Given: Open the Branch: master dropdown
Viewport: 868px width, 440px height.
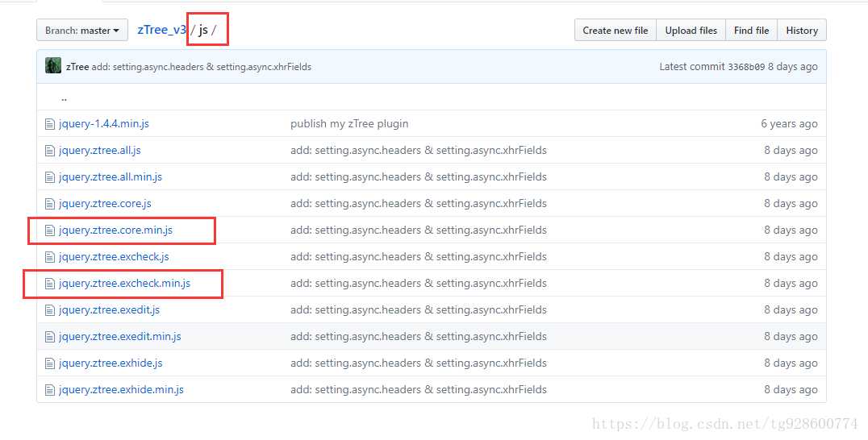Looking at the screenshot, I should coord(82,31).
